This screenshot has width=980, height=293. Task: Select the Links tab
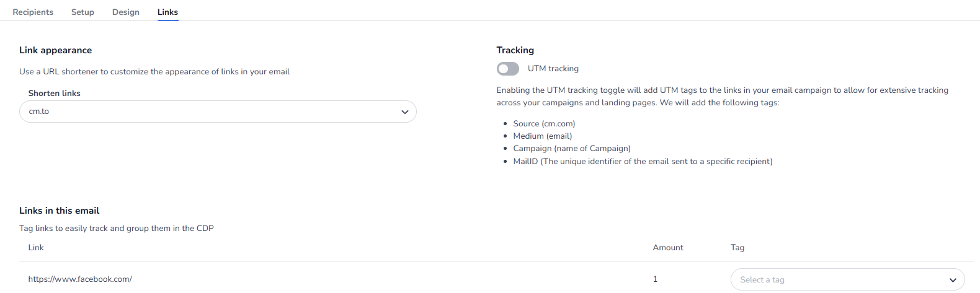click(167, 12)
